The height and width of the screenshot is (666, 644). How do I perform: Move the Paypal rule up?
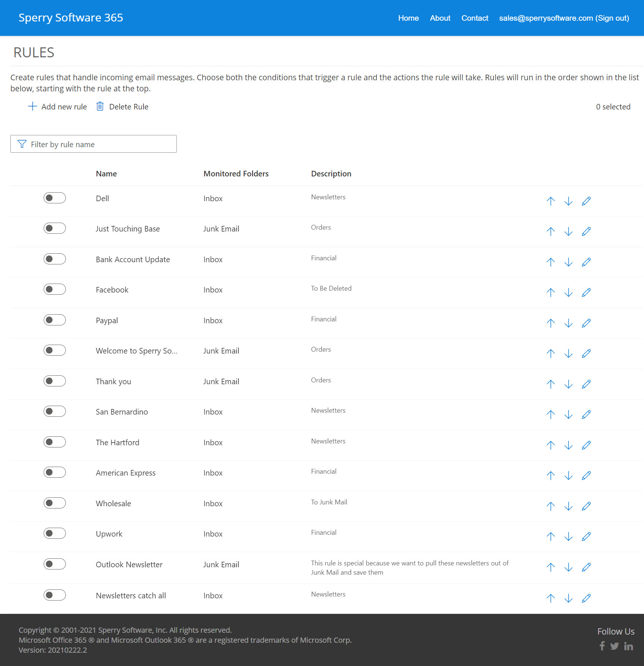click(x=550, y=323)
